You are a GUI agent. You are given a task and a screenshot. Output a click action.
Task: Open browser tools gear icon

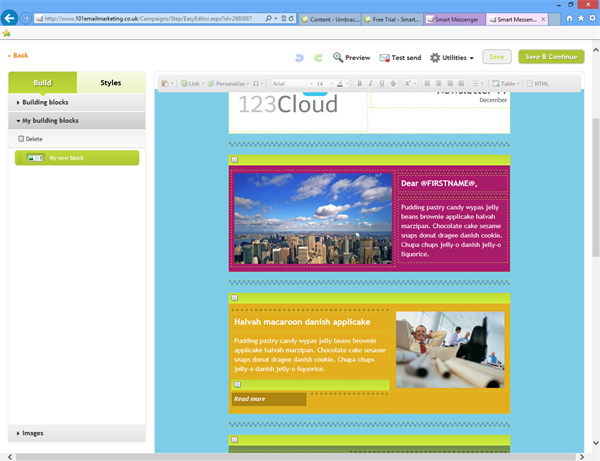click(x=592, y=18)
